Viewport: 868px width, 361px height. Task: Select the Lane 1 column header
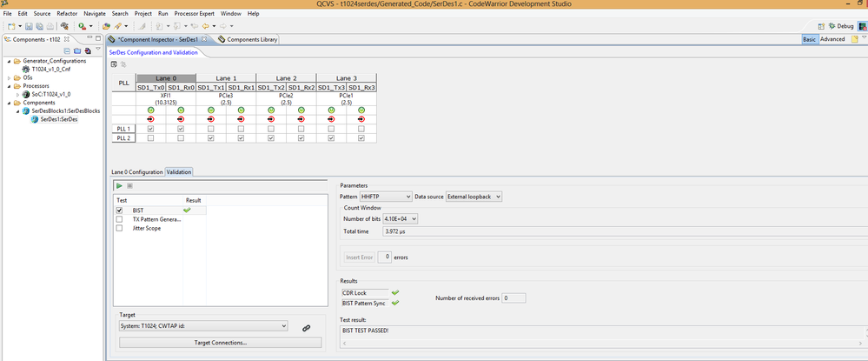(x=226, y=78)
